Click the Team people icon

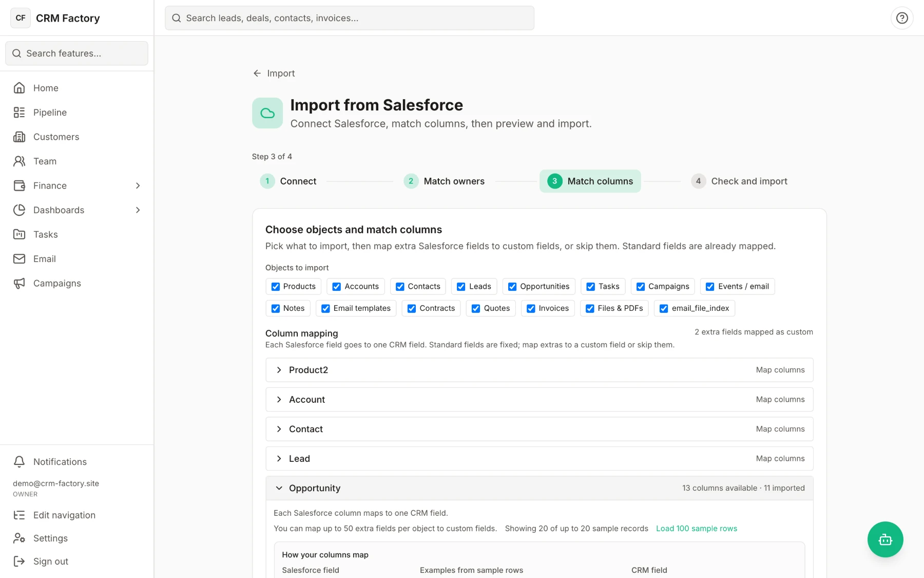coord(19,161)
